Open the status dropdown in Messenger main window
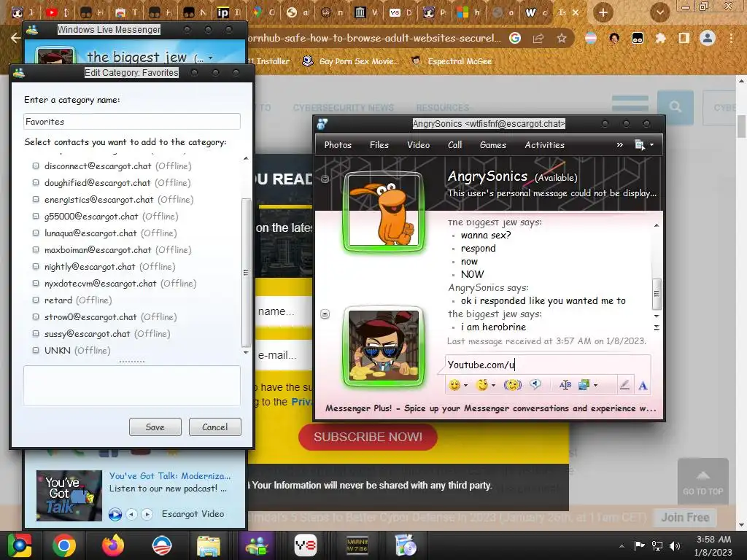 click(211, 58)
